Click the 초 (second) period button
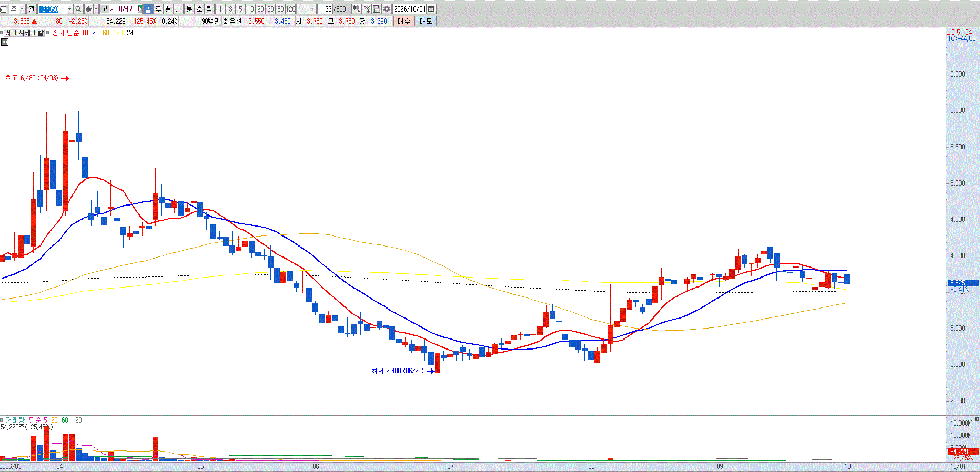 pos(199,9)
